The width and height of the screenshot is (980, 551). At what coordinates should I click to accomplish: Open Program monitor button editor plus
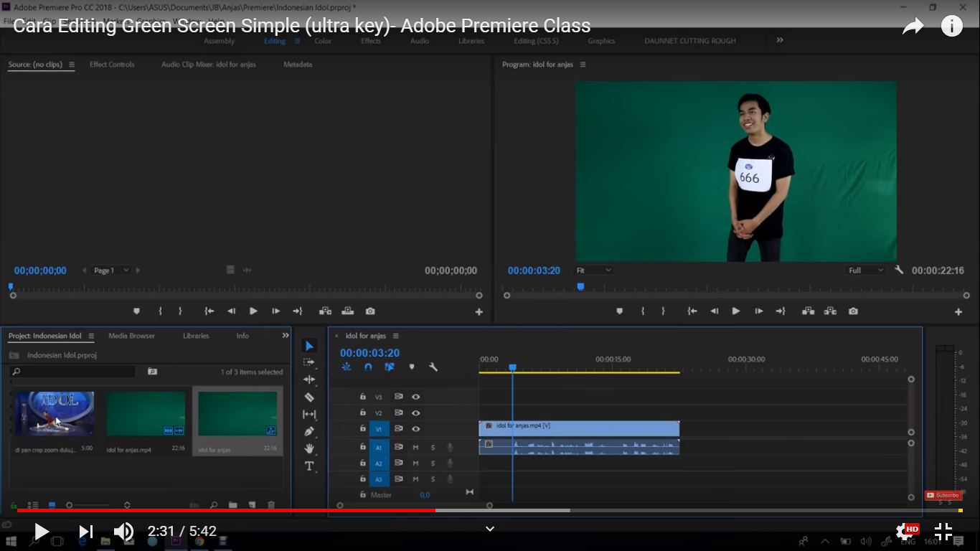click(x=958, y=312)
